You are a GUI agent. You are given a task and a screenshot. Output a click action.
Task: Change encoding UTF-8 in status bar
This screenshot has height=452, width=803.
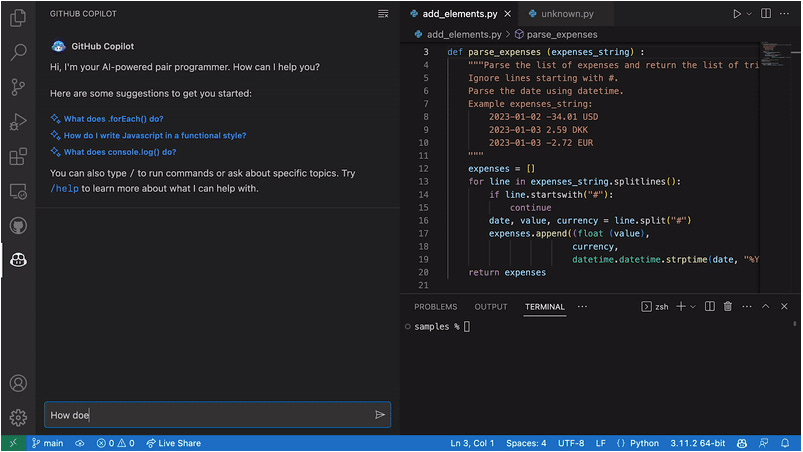[x=571, y=443]
